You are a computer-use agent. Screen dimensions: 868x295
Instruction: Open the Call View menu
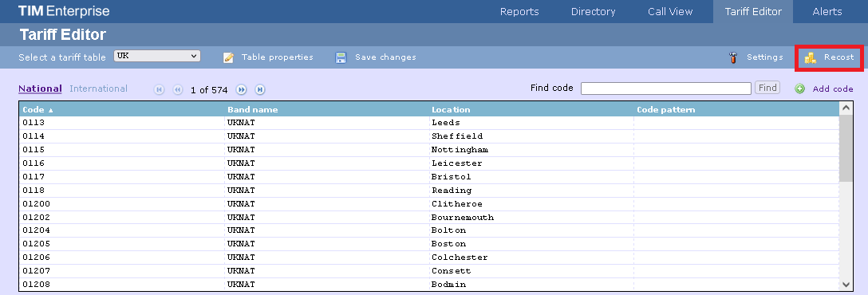click(670, 12)
